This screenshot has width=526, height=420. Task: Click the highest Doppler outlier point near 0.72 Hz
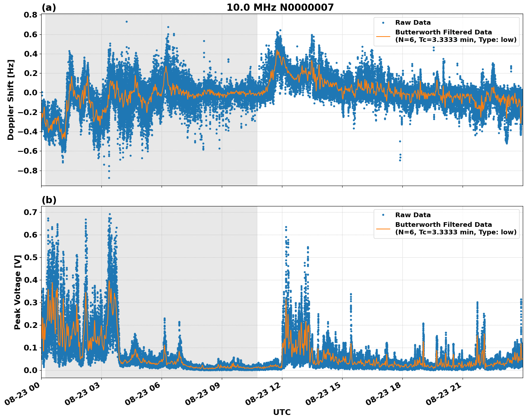tap(126, 22)
